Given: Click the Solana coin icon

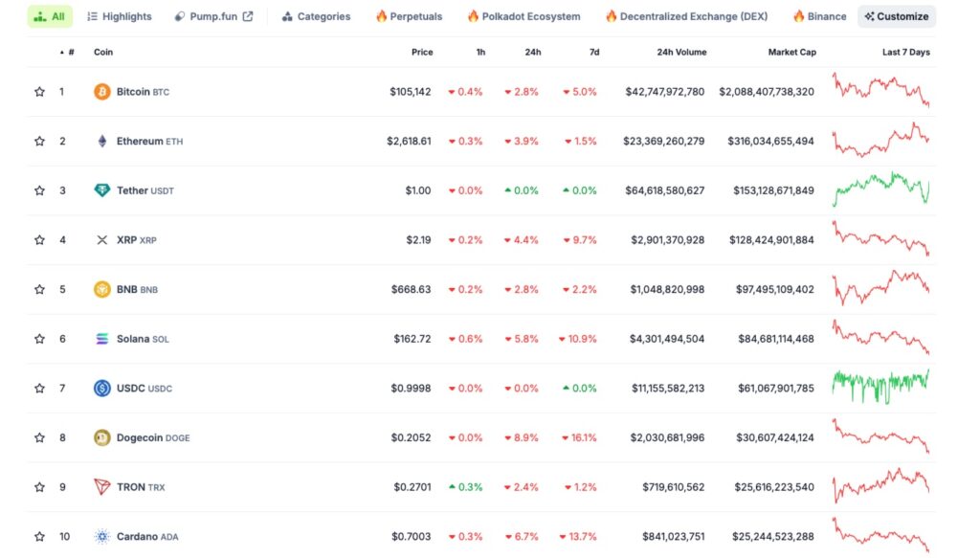Looking at the screenshot, I should click(102, 339).
